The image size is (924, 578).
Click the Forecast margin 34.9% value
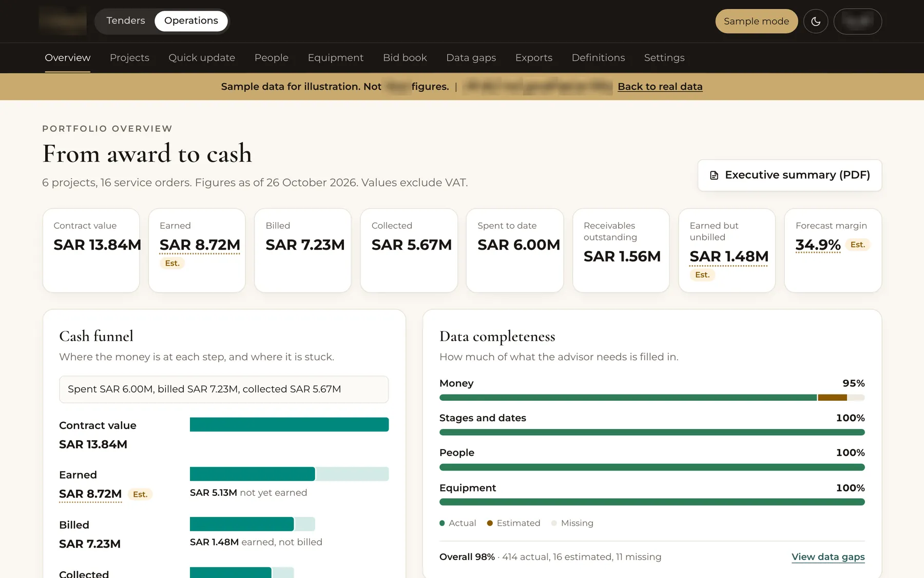click(x=818, y=245)
